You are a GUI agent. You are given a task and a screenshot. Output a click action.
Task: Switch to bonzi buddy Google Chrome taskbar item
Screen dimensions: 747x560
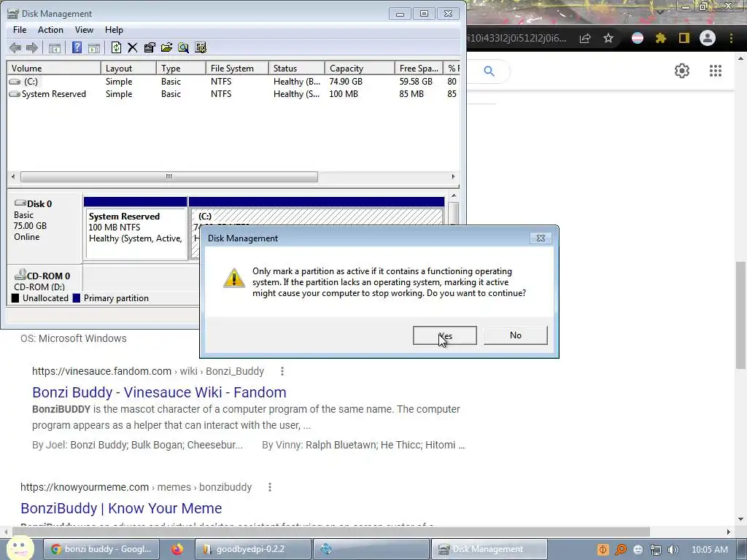(101, 549)
